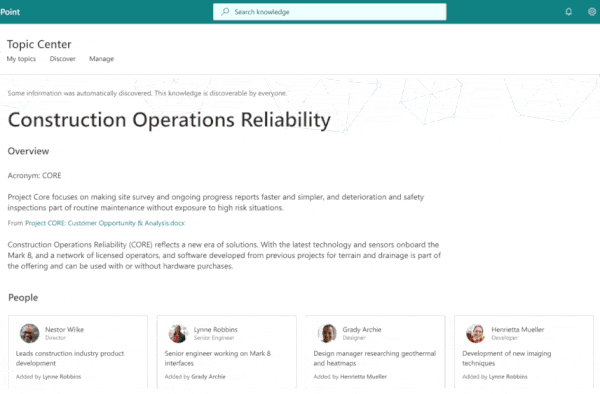Open the My topics tab
This screenshot has height=394, width=600.
click(x=21, y=59)
